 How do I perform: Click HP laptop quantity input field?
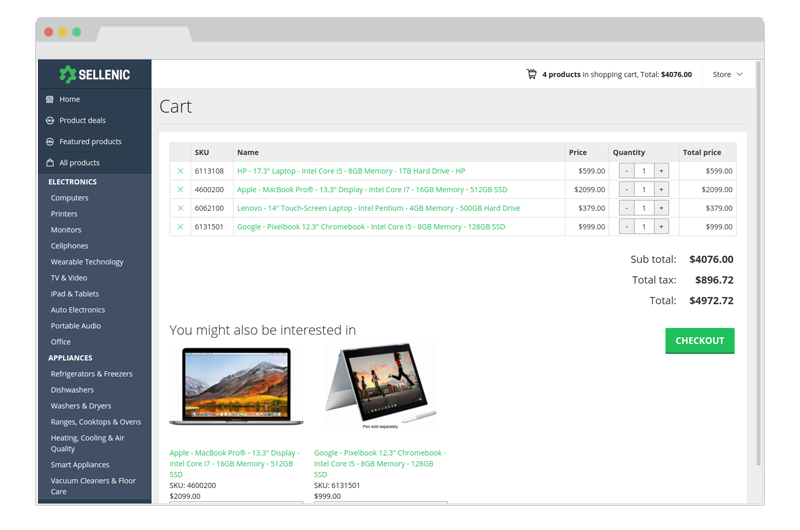[644, 171]
